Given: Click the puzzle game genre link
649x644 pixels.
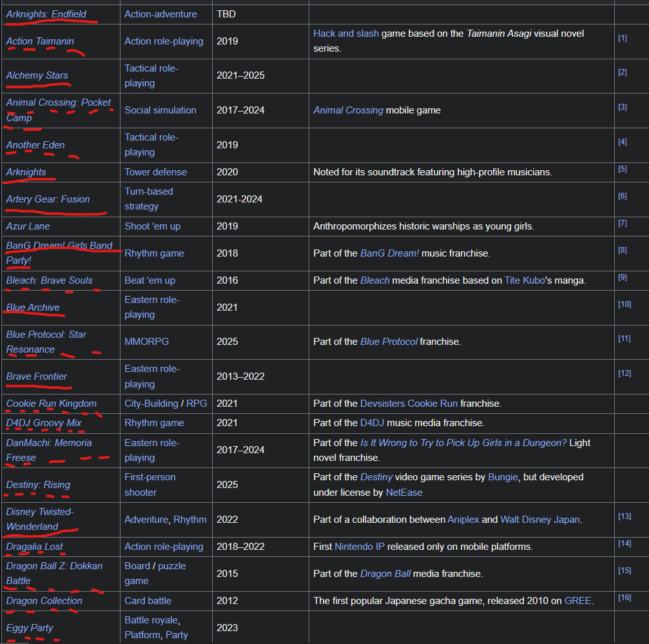Looking at the screenshot, I should click(155, 574).
